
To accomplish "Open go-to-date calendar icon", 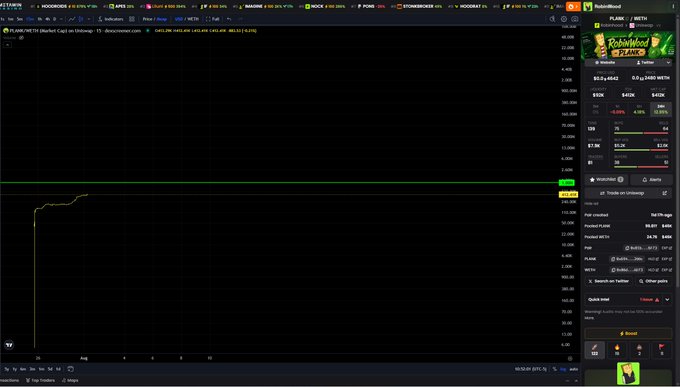I will click(70, 369).
